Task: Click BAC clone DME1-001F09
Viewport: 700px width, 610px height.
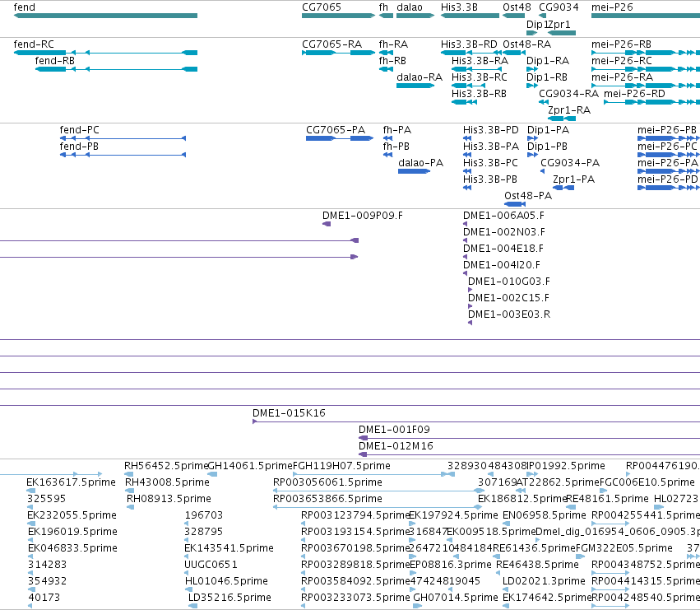Action: coord(394,430)
